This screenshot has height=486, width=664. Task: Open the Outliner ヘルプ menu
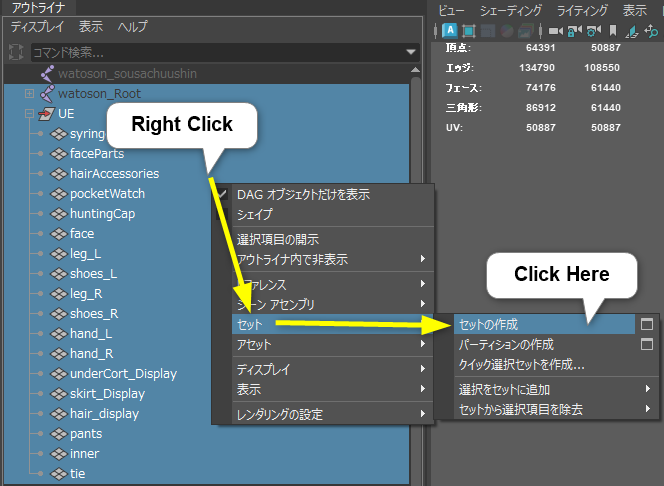[x=133, y=27]
